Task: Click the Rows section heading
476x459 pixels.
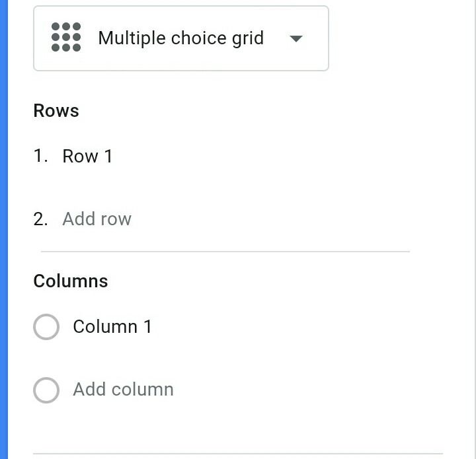Action: (x=56, y=111)
